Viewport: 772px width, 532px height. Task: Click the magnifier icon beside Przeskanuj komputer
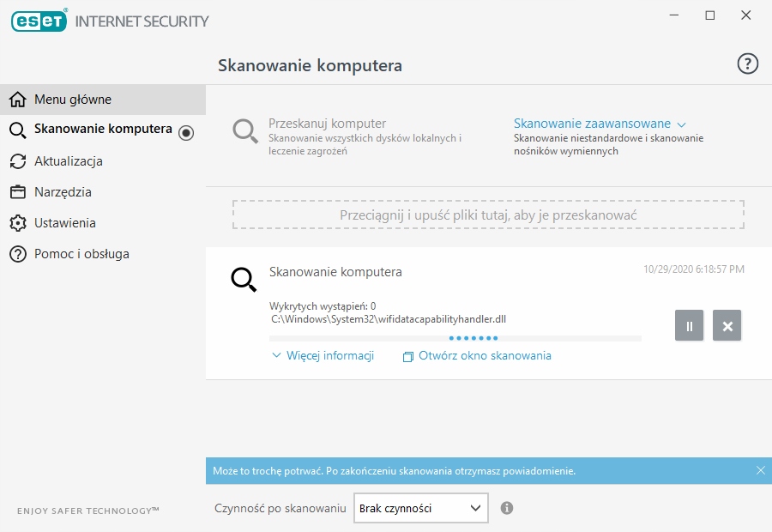pyautogui.click(x=245, y=131)
